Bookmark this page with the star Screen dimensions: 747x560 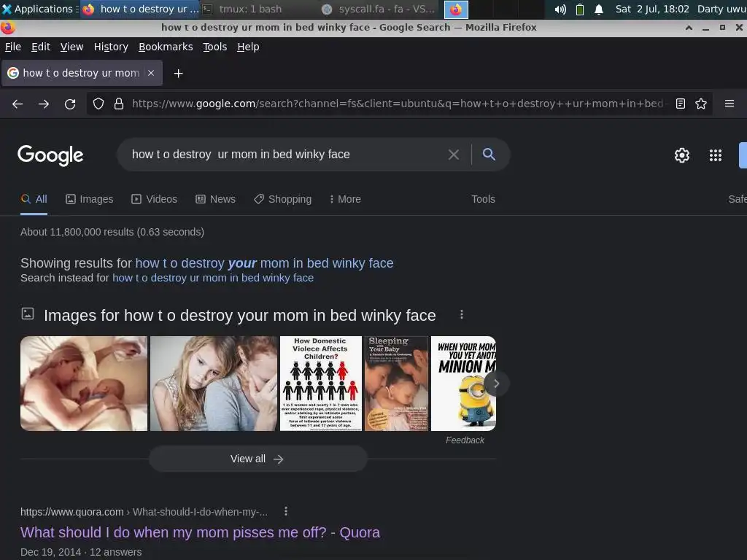701,104
